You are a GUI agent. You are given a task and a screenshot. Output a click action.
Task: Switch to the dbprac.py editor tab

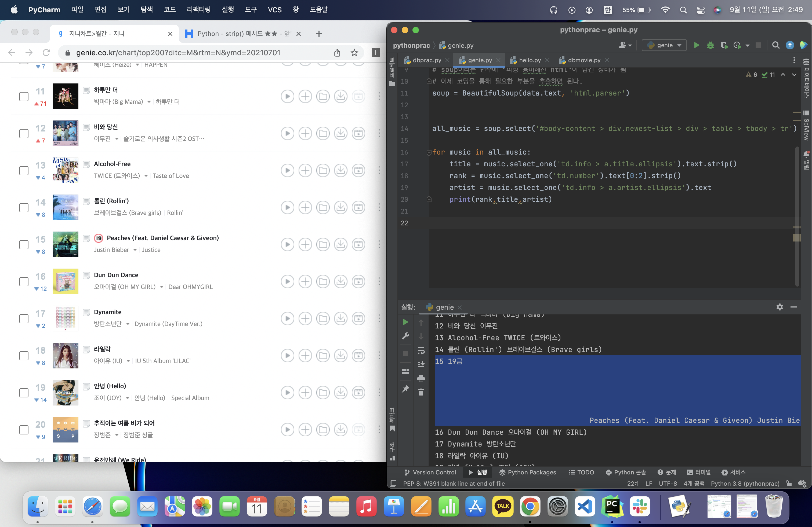tap(427, 60)
